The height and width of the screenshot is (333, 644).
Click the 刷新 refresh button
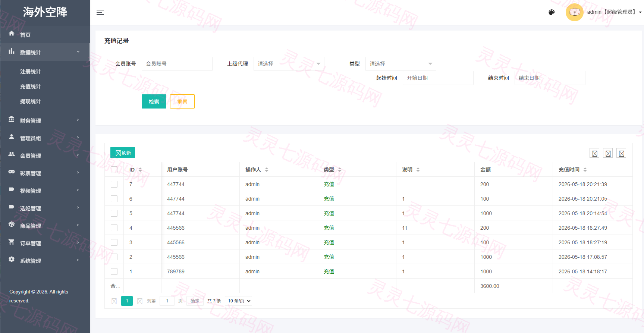[x=123, y=153]
